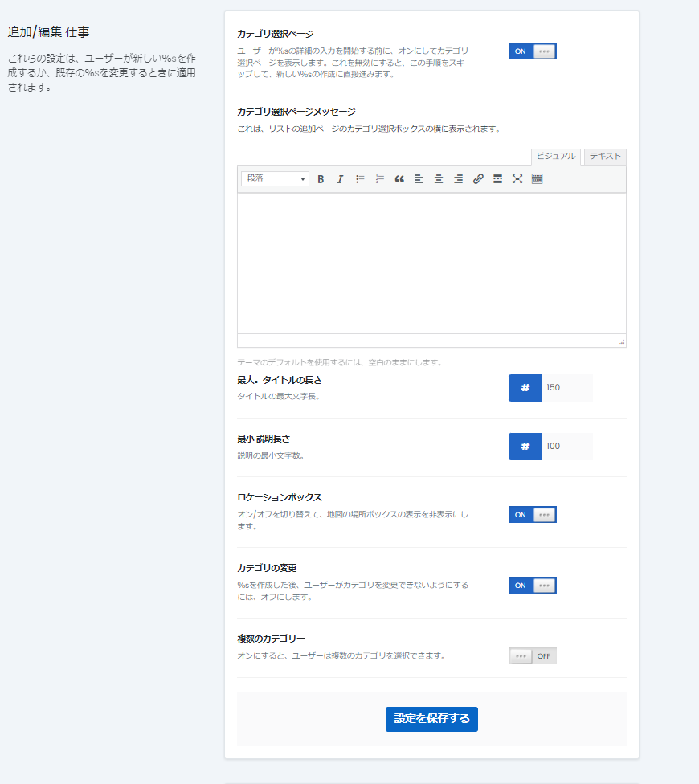Select the ビジュアル editor tab
Screen dimensions: 699x784
point(555,157)
